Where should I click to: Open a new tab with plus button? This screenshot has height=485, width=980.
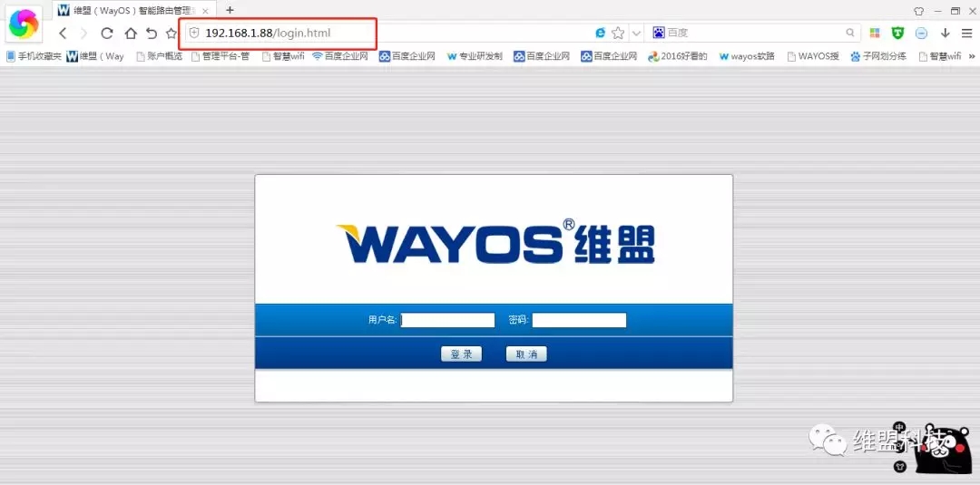[x=230, y=10]
